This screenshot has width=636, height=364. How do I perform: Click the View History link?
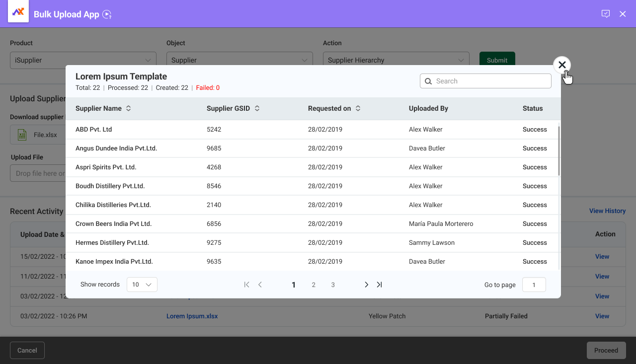tap(607, 211)
